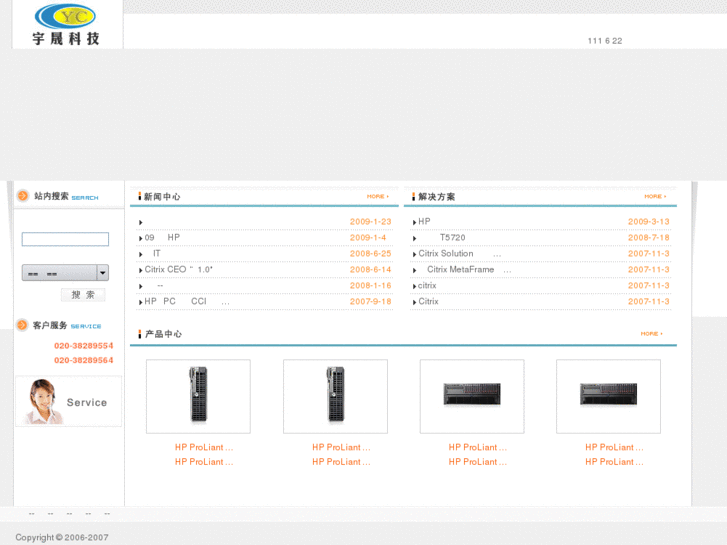
Task: Click the 解决方案 section heading
Action: [x=436, y=197]
